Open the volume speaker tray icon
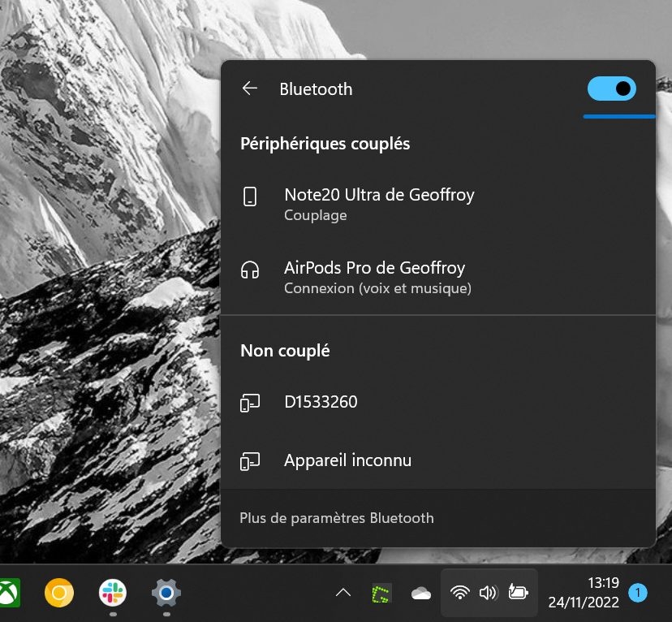672x622 pixels. tap(489, 593)
